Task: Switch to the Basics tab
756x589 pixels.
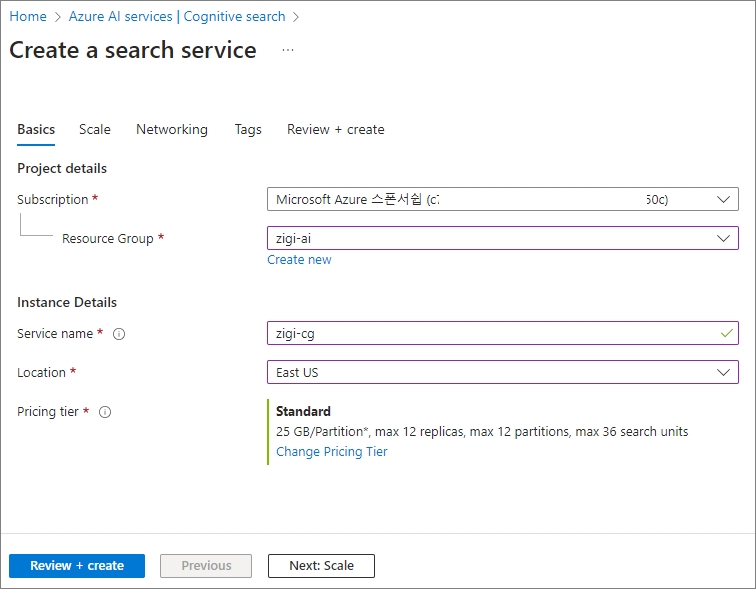Action: pos(36,129)
